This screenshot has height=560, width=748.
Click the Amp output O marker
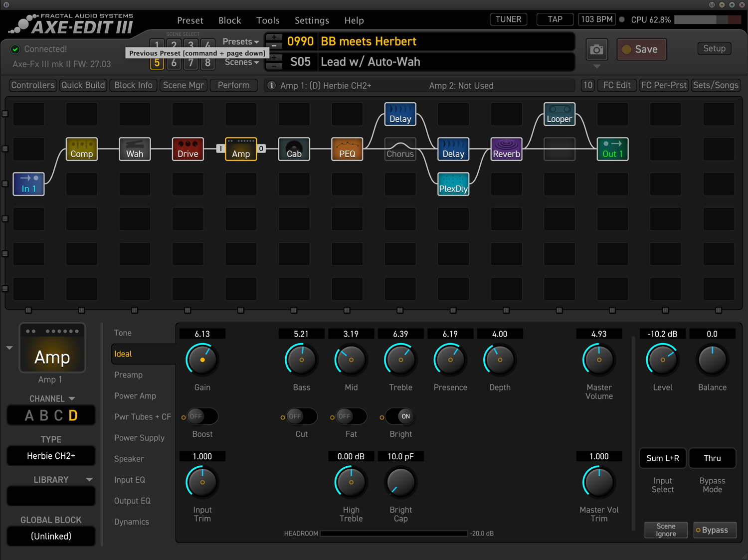tap(261, 149)
